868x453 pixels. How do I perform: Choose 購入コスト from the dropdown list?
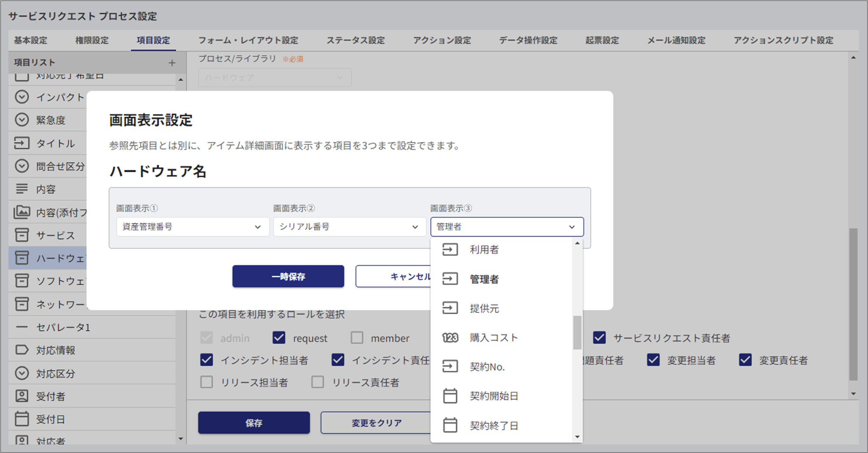(x=502, y=337)
